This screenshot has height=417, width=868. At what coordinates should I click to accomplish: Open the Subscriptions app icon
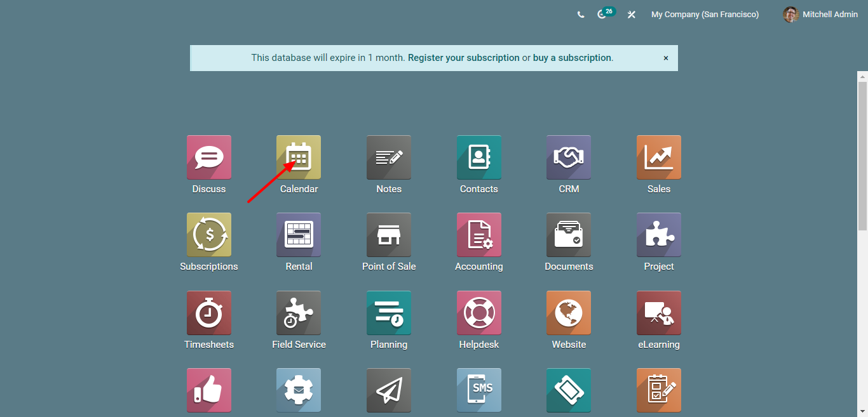[x=208, y=235]
